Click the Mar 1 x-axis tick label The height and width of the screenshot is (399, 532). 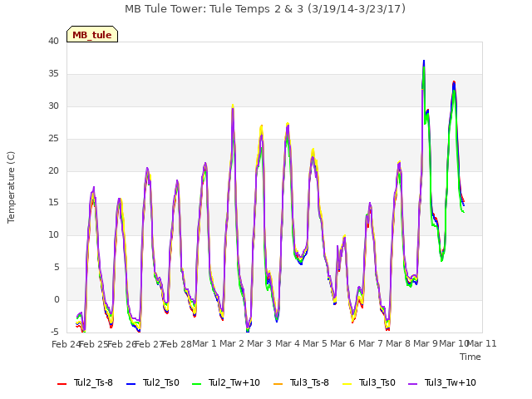tap(204, 343)
